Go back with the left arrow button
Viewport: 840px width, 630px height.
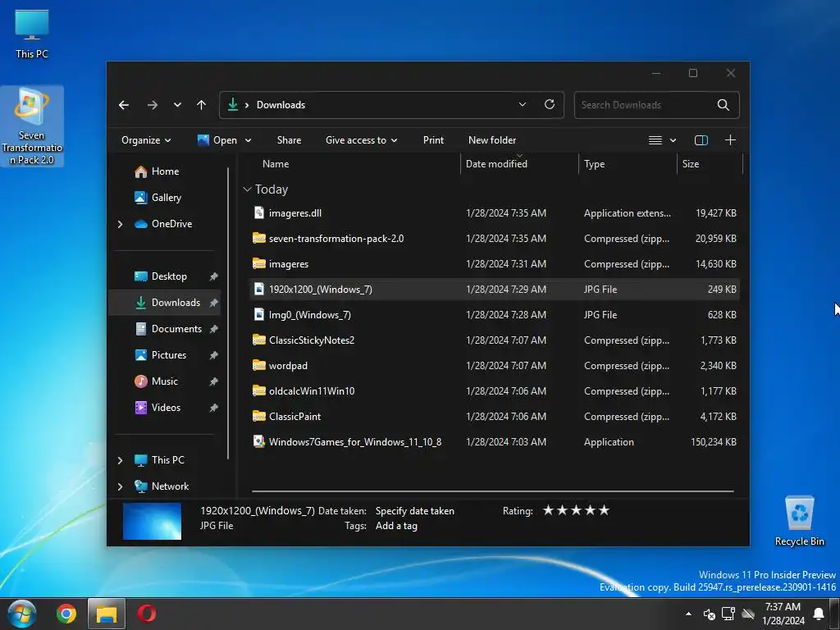(124, 105)
